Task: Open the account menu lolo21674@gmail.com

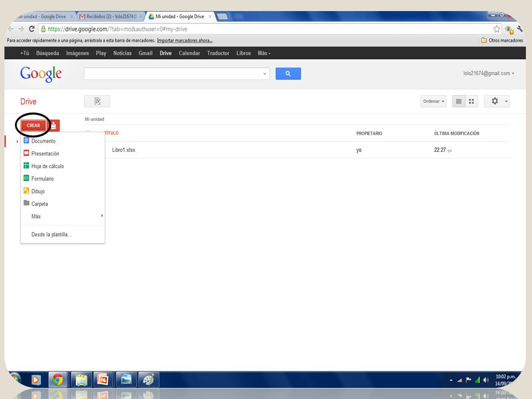Action: pos(489,73)
